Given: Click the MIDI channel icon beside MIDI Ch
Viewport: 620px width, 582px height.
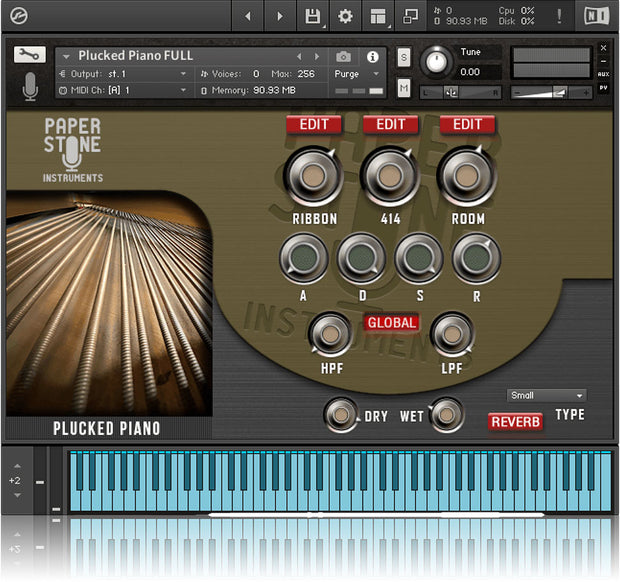Looking at the screenshot, I should 62,91.
